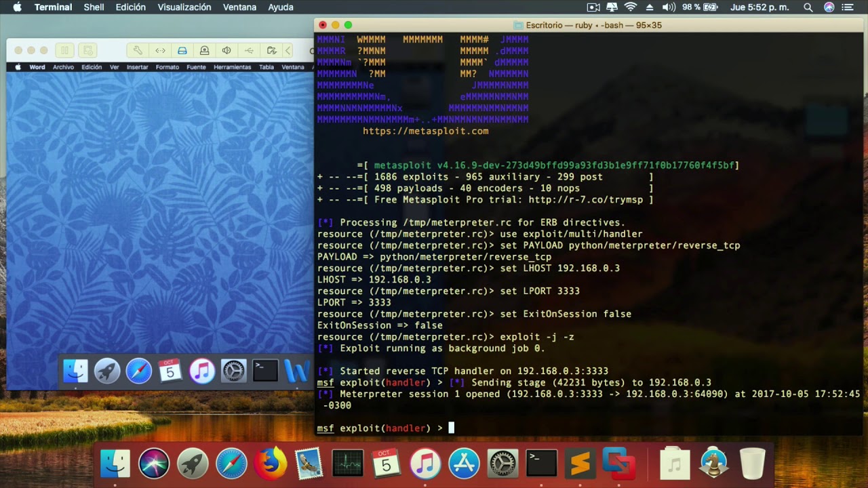Open Launchpad in the host dock

pos(193,464)
